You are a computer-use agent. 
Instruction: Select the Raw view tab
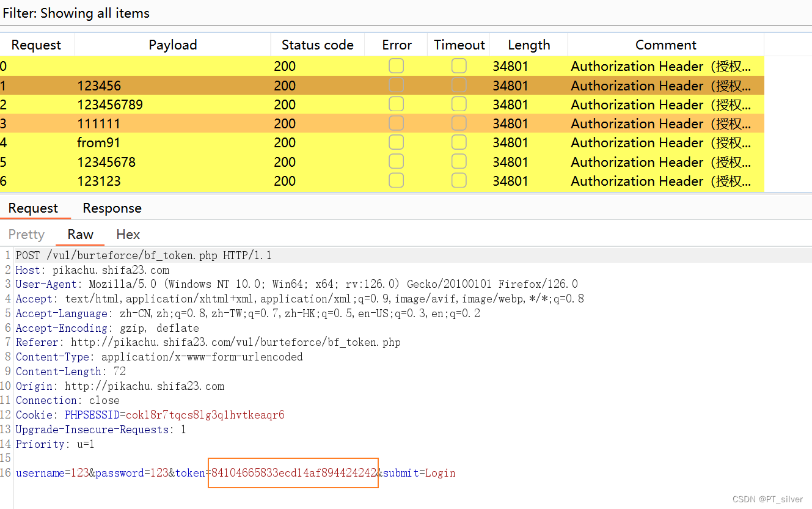coord(80,235)
